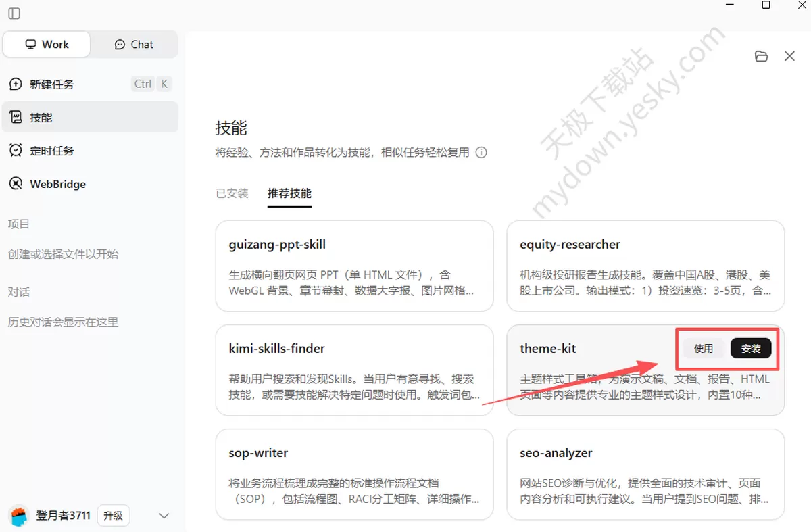811x532 pixels.
Task: Open WebBridge from the sidebar
Action: coord(90,184)
